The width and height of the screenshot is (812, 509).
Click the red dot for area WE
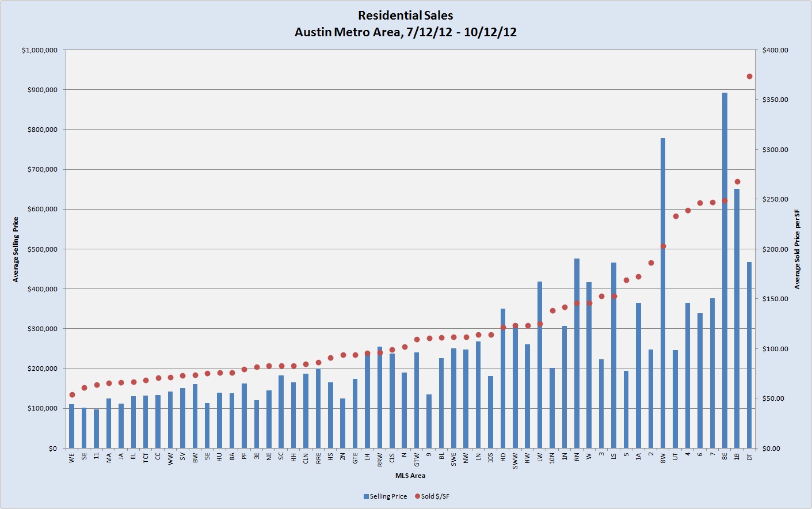coord(72,395)
